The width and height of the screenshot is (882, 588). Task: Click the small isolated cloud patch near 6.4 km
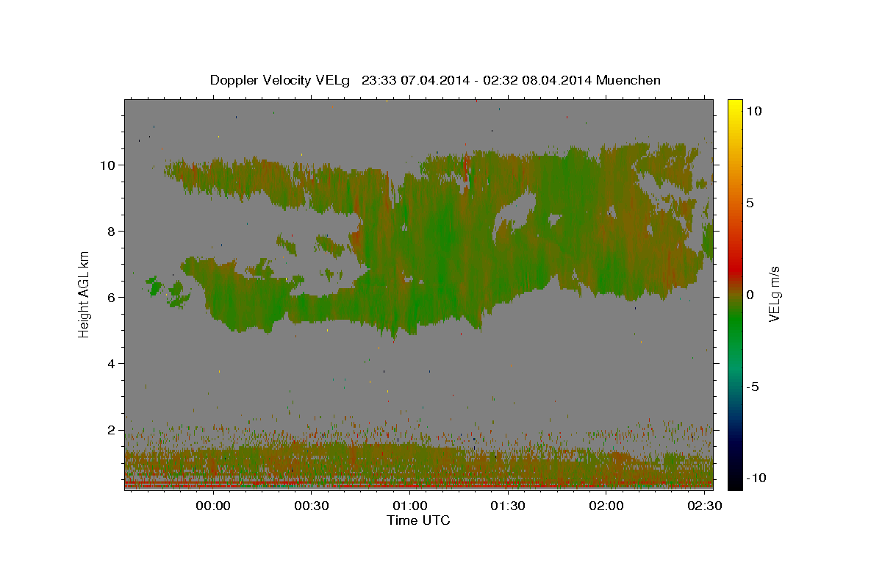(x=154, y=285)
